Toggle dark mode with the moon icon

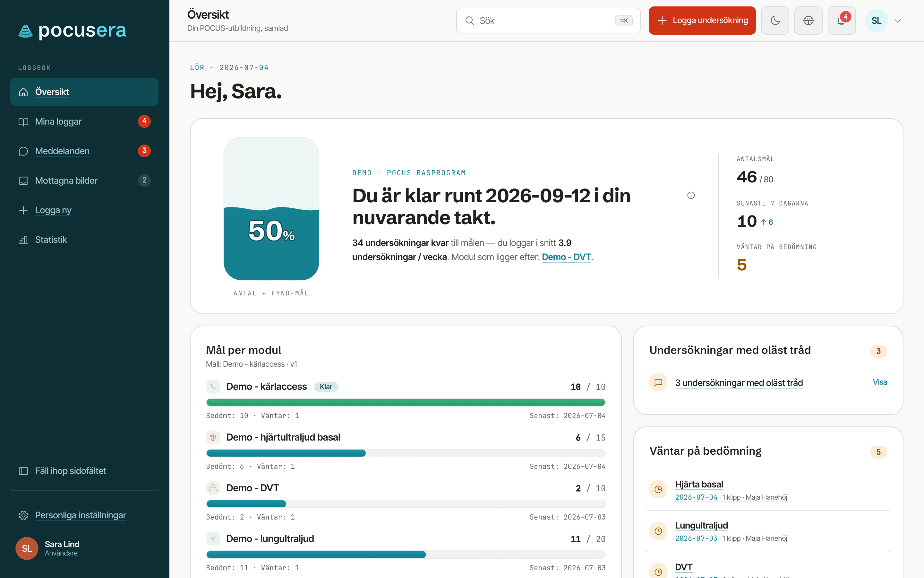coord(775,21)
